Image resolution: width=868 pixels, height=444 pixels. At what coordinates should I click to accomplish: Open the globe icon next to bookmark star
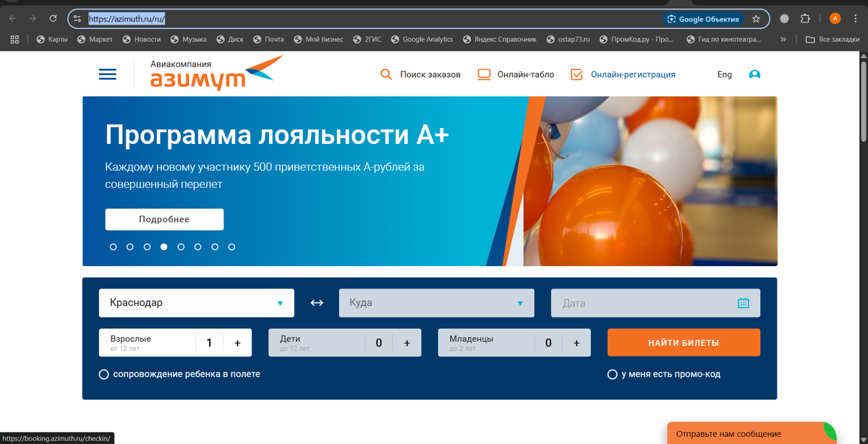(785, 19)
